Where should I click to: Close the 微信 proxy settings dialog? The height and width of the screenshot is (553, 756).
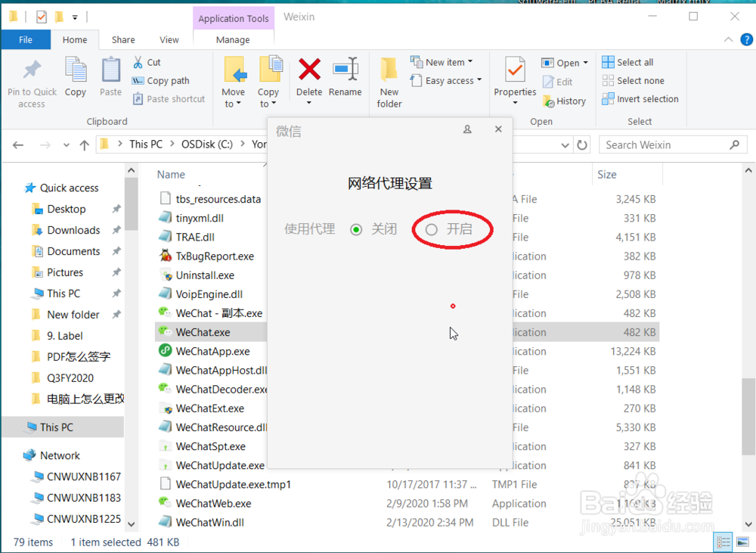[498, 129]
